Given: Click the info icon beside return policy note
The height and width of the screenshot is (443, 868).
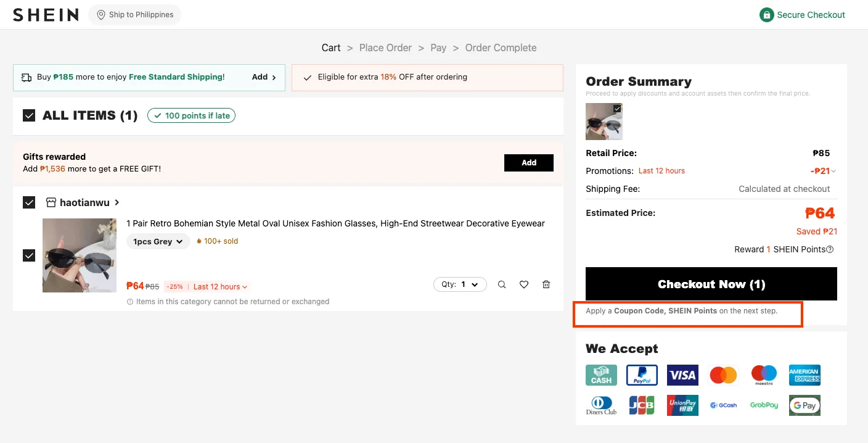Looking at the screenshot, I should 130,302.
